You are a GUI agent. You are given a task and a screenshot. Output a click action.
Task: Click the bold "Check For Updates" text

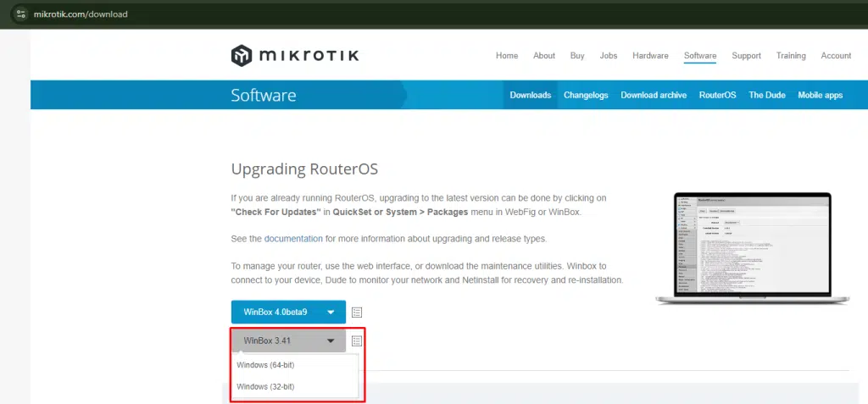(276, 212)
